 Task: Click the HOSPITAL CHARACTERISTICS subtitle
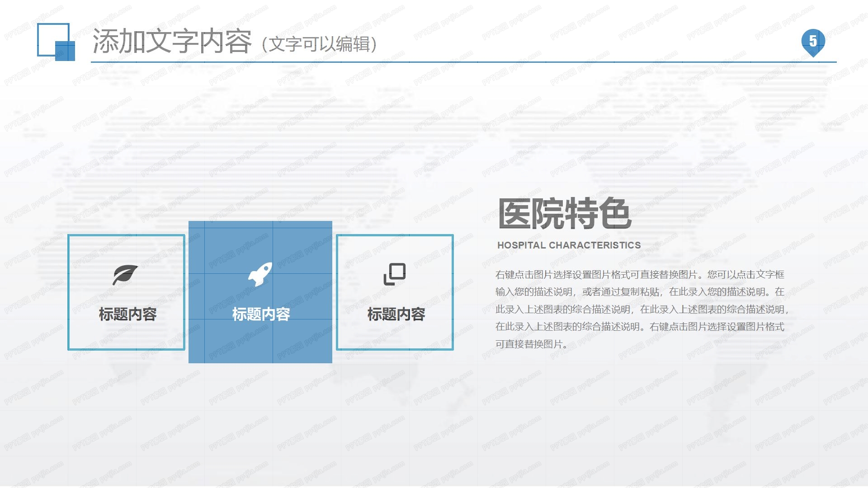(x=569, y=245)
